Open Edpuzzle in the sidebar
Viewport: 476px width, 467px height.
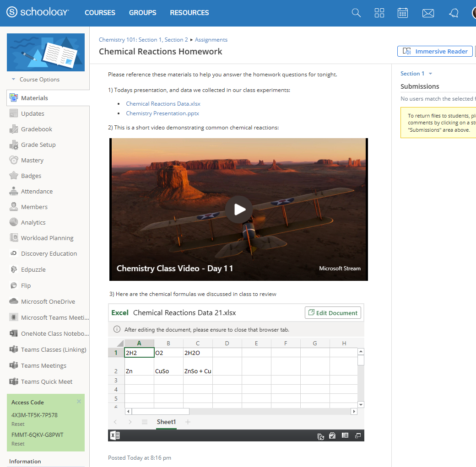[33, 269]
